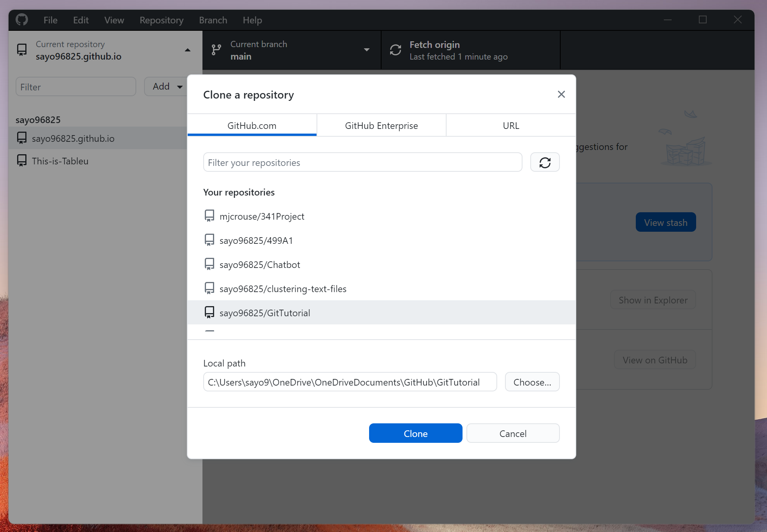Open the Help menu
Viewport: 767px width, 532px height.
point(252,20)
